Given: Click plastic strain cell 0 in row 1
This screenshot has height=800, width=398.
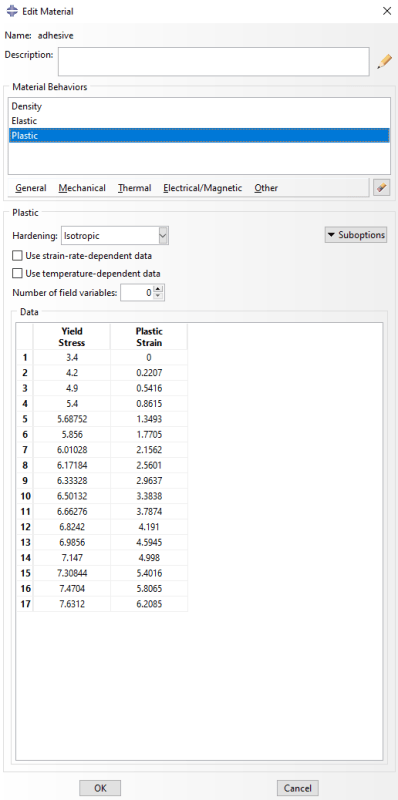Looking at the screenshot, I should pyautogui.click(x=148, y=358).
